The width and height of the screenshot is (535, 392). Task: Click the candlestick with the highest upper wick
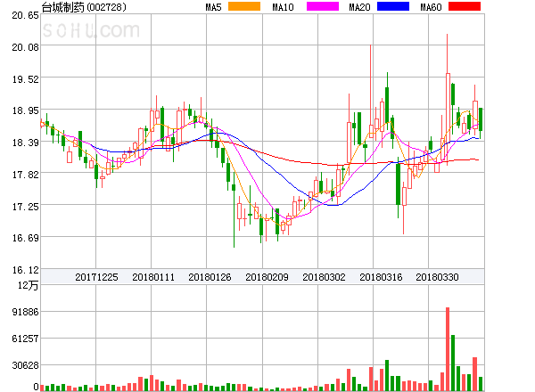click(448, 99)
